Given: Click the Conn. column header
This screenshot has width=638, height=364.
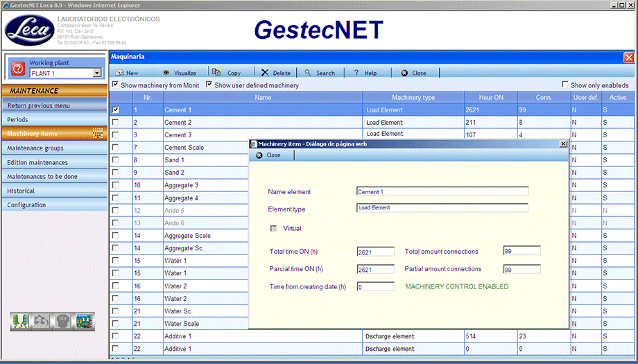Looking at the screenshot, I should point(544,98).
